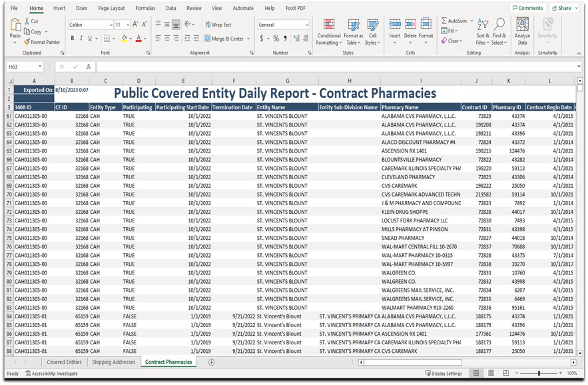Toggle Italic formatting
This screenshot has height=385, width=588.
coord(81,38)
